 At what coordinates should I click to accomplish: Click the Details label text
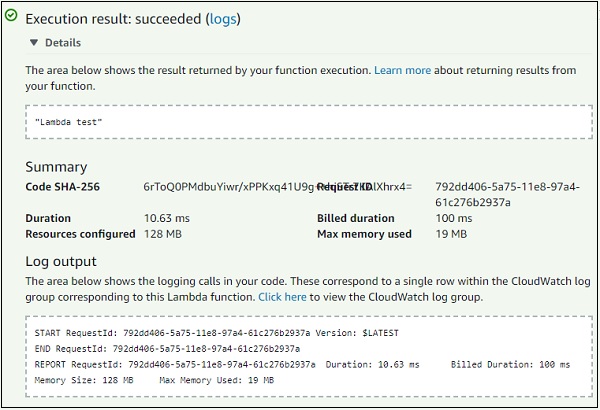pos(62,43)
